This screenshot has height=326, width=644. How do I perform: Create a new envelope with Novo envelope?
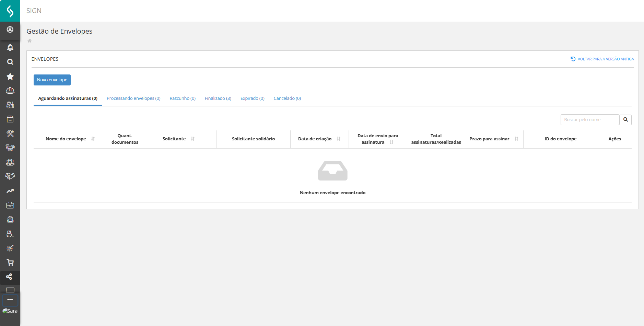pos(52,80)
